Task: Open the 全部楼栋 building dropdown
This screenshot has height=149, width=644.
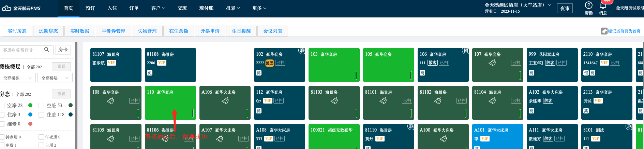Action: 17,78
